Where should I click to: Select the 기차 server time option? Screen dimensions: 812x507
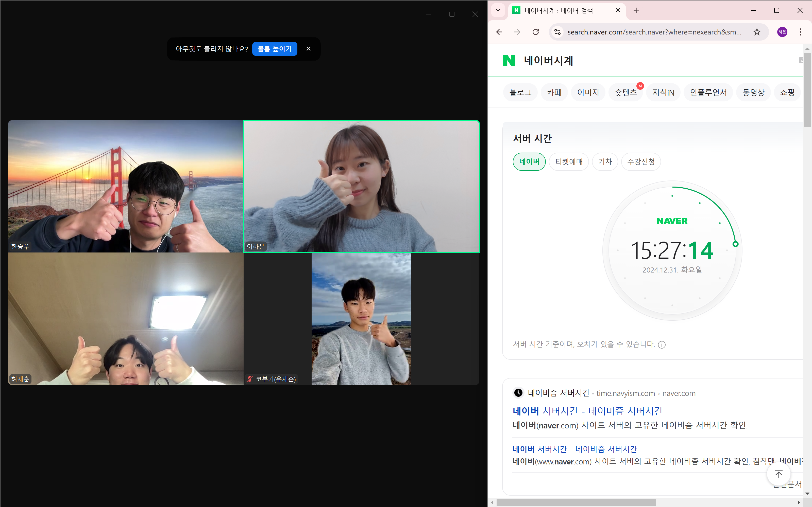(x=605, y=162)
